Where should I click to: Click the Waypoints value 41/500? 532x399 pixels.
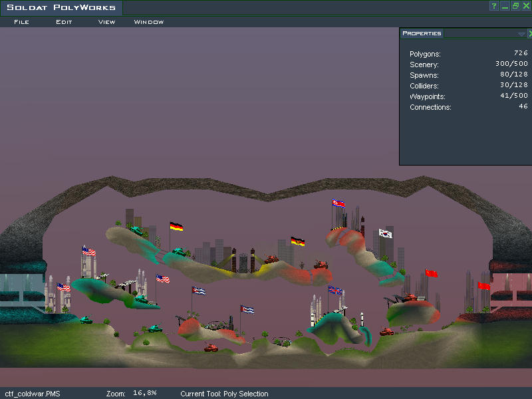(x=513, y=96)
